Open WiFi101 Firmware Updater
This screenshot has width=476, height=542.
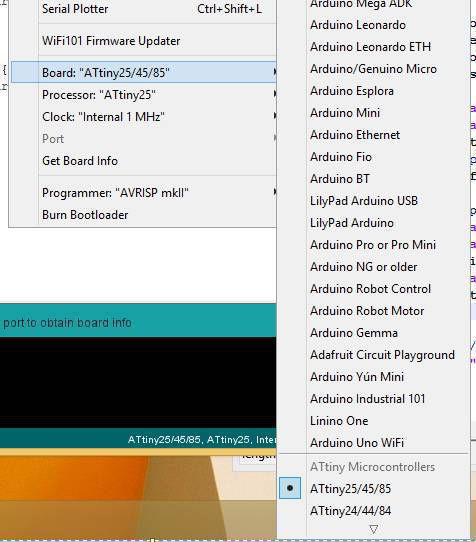(x=143, y=41)
